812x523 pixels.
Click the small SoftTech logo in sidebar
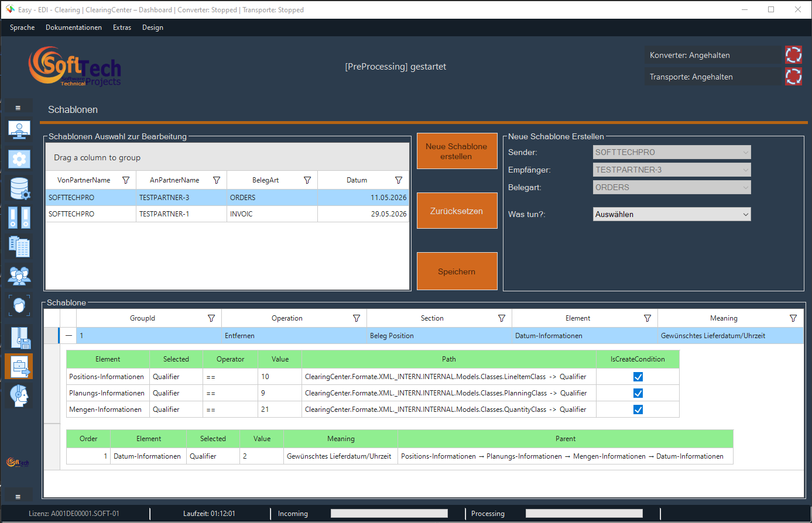18,462
